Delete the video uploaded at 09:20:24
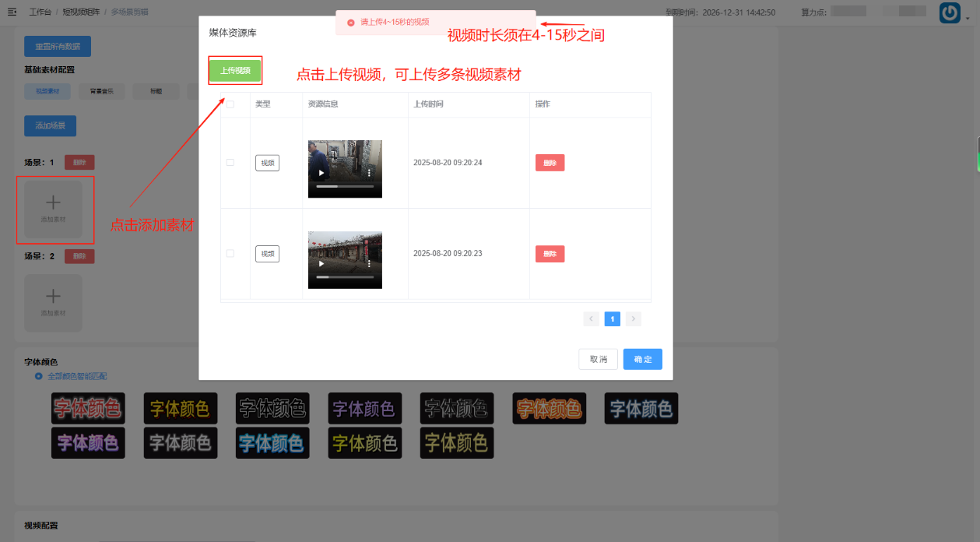This screenshot has height=542, width=980. pos(550,163)
